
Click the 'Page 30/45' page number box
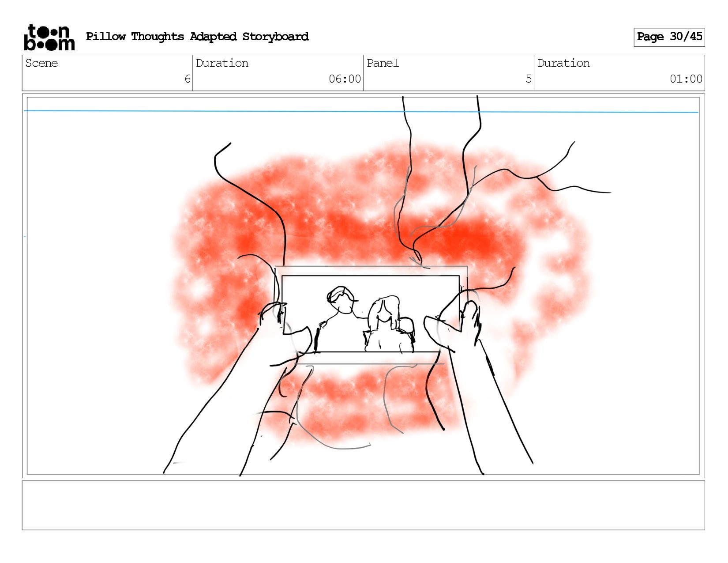[669, 37]
